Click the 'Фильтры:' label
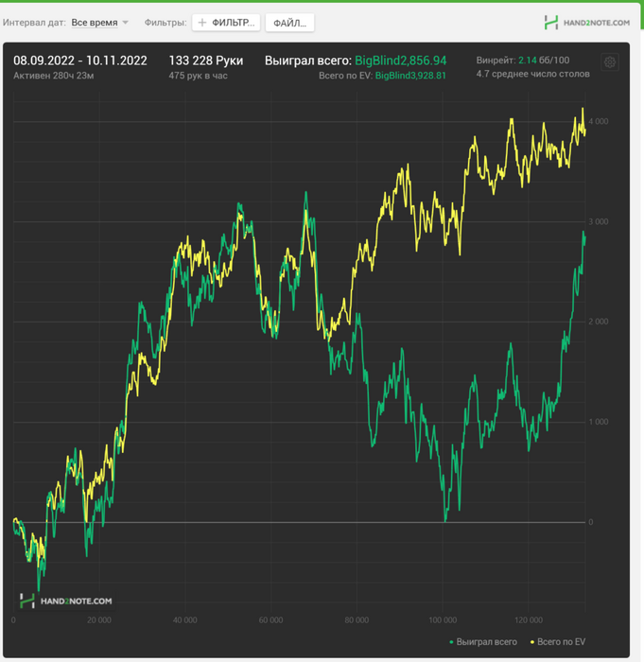Screen dimensions: 644x662 pos(165,22)
